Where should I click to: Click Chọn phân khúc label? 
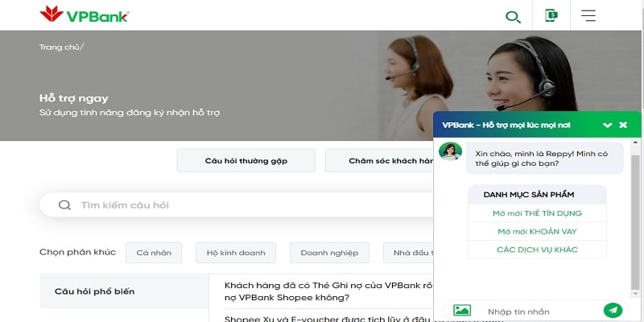tap(77, 252)
